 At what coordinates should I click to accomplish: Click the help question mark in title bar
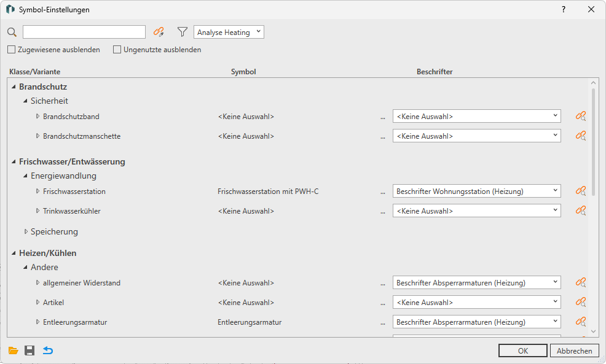pyautogui.click(x=564, y=9)
